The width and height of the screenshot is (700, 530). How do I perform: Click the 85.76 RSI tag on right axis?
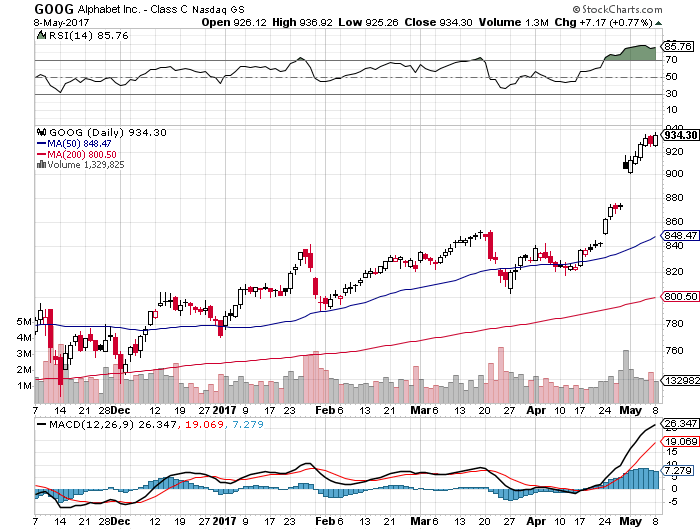678,46
